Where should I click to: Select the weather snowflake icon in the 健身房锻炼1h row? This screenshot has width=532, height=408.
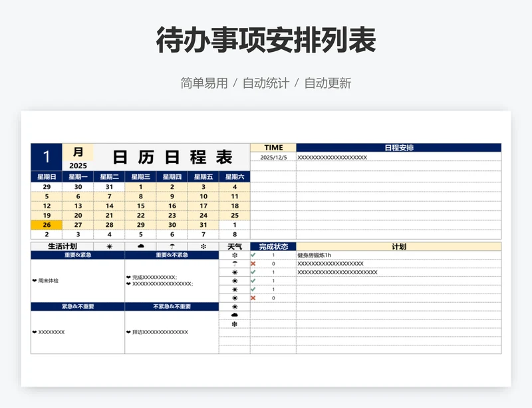[235, 255]
